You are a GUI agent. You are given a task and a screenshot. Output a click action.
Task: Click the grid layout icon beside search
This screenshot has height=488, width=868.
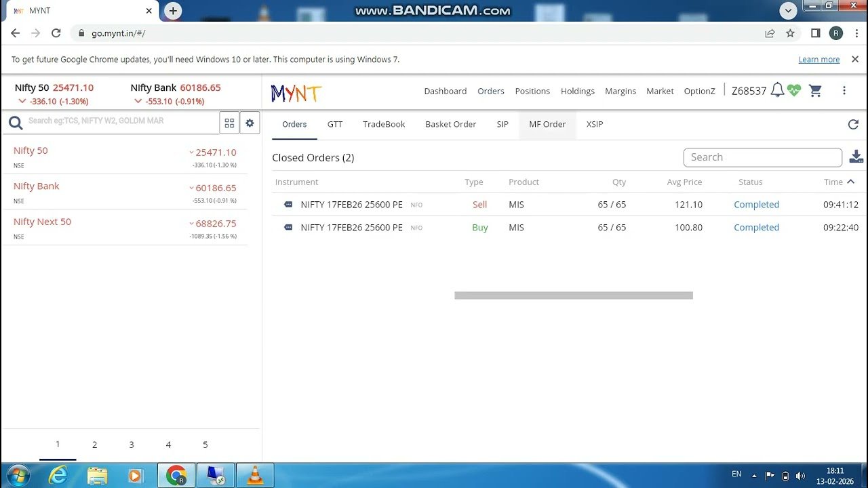229,122
